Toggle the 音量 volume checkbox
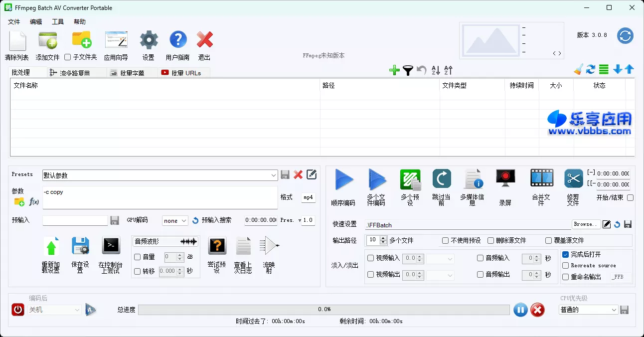This screenshot has width=644, height=337. pos(137,257)
